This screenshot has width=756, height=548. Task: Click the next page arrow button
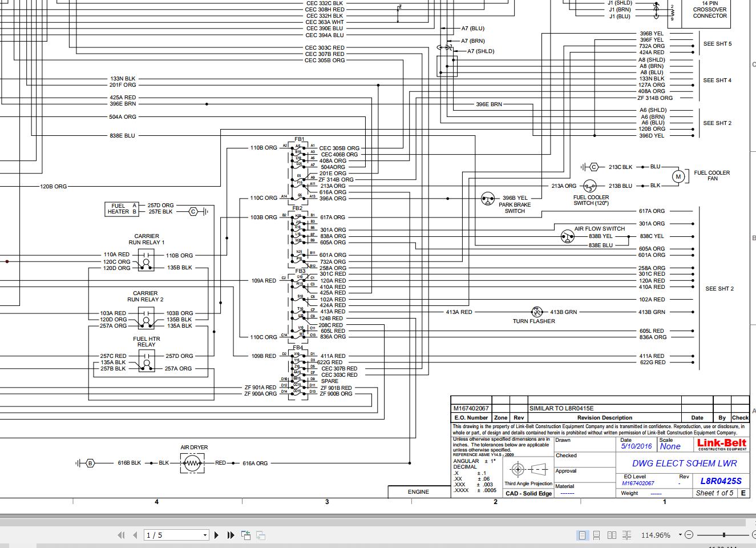[216, 535]
